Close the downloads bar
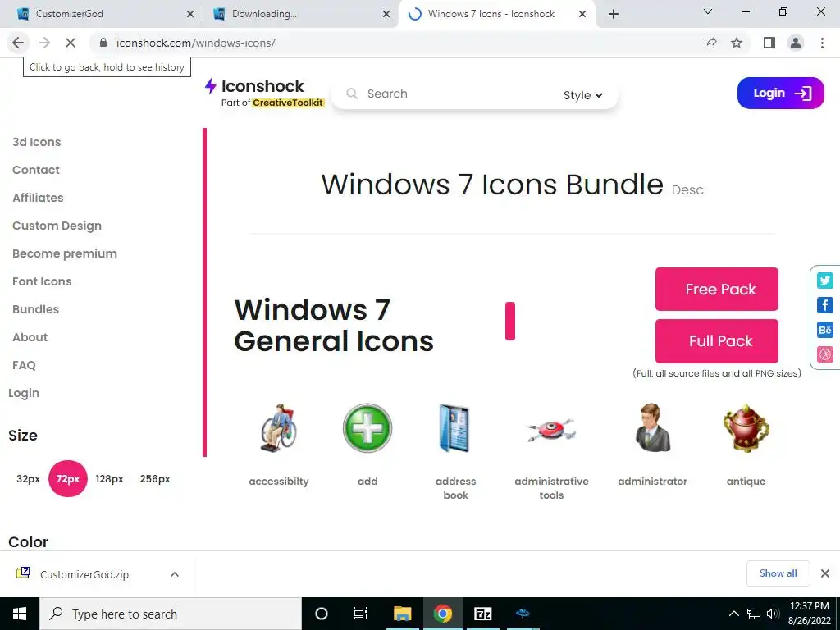Viewport: 840px width, 630px height. (825, 573)
